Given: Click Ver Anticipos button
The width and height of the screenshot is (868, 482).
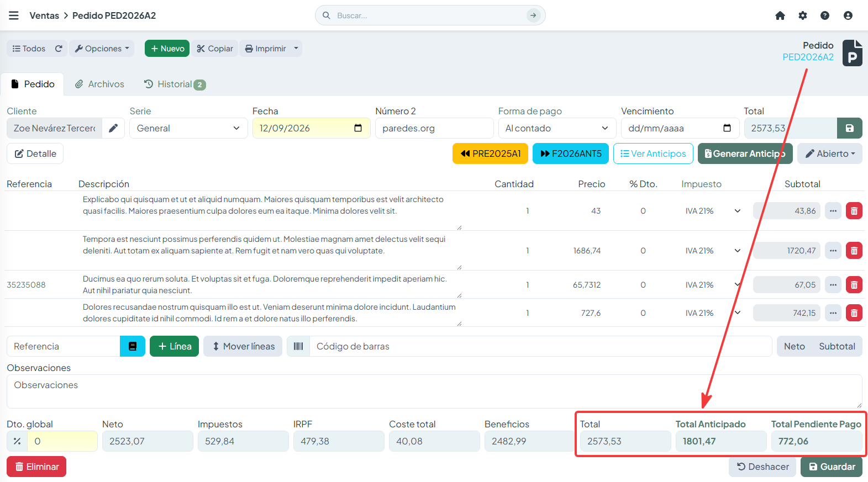Looking at the screenshot, I should click(x=653, y=153).
